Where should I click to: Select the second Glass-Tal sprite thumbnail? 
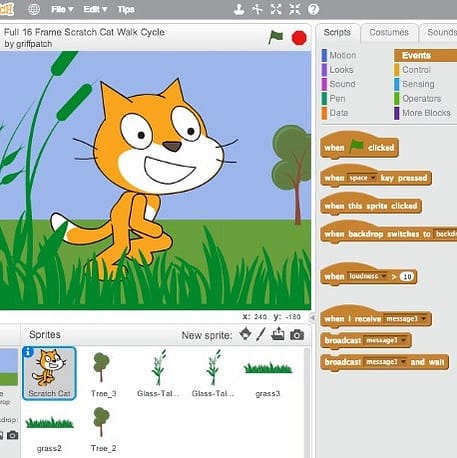(x=213, y=373)
